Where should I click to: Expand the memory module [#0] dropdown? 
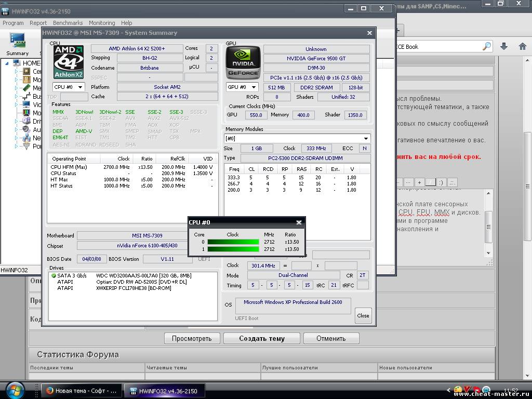point(297,139)
